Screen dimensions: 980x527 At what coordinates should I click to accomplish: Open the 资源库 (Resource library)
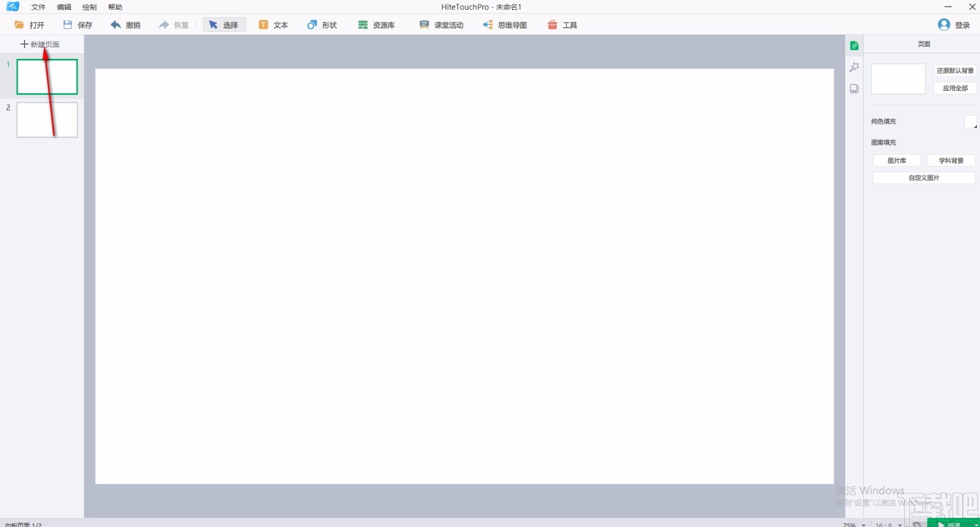pos(376,25)
